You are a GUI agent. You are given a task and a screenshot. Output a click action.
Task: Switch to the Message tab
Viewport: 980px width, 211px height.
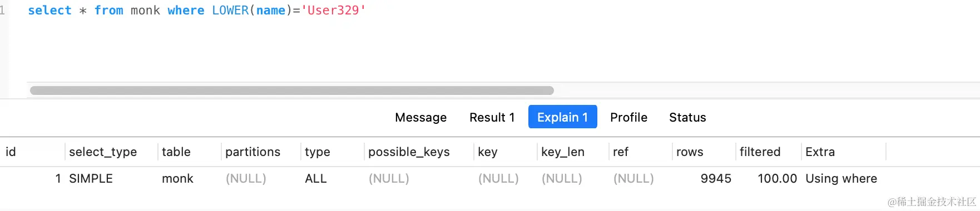point(420,117)
